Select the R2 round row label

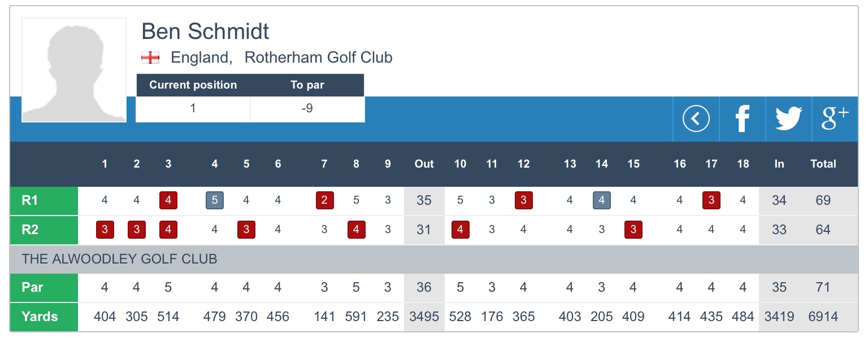pos(44,230)
